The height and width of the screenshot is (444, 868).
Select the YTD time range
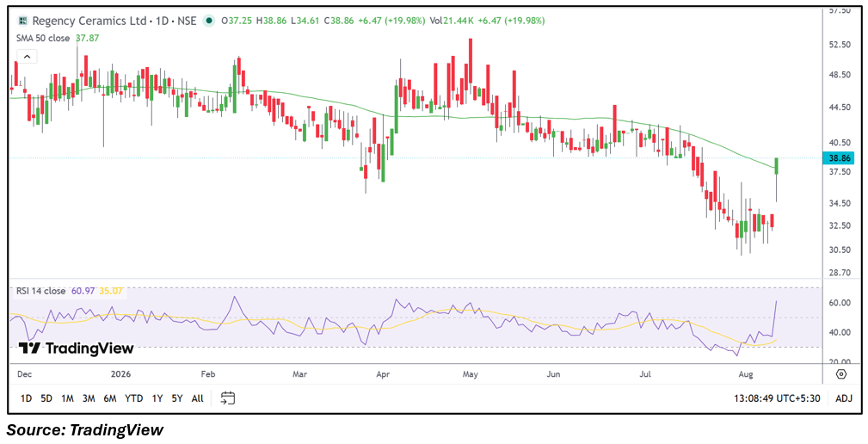[133, 398]
